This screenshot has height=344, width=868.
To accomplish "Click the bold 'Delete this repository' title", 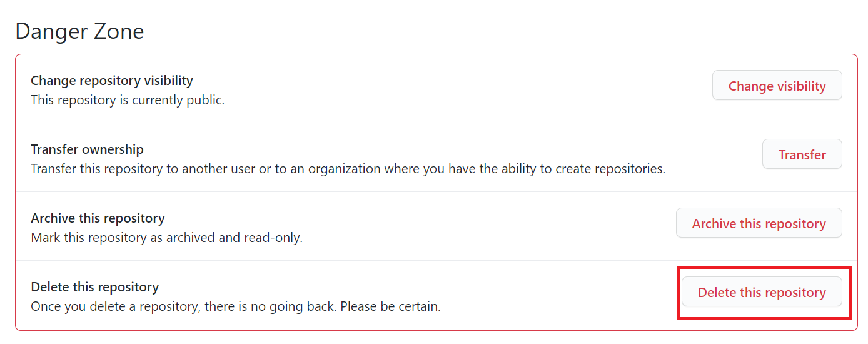I will click(94, 287).
